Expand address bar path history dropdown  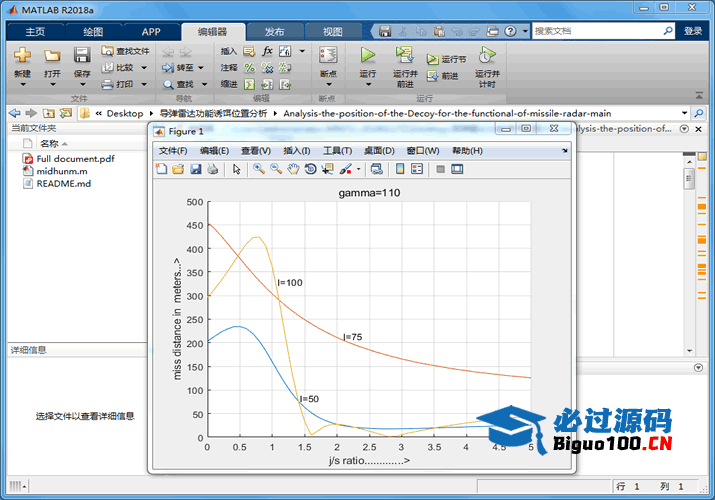click(684, 113)
